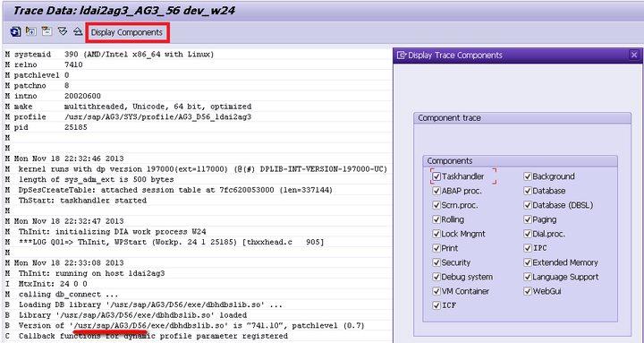Jump to top with double up arrow

pos(78,31)
